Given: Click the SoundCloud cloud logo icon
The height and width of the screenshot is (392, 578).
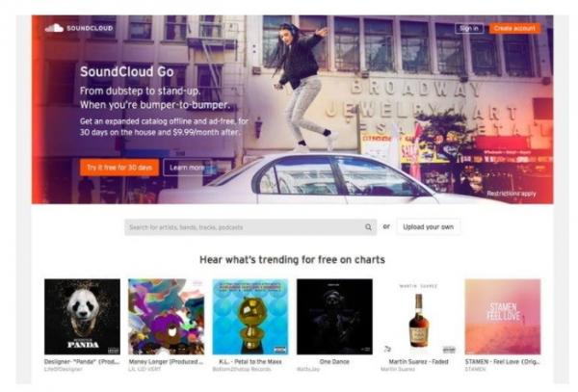Looking at the screenshot, I should pyautogui.click(x=54, y=28).
